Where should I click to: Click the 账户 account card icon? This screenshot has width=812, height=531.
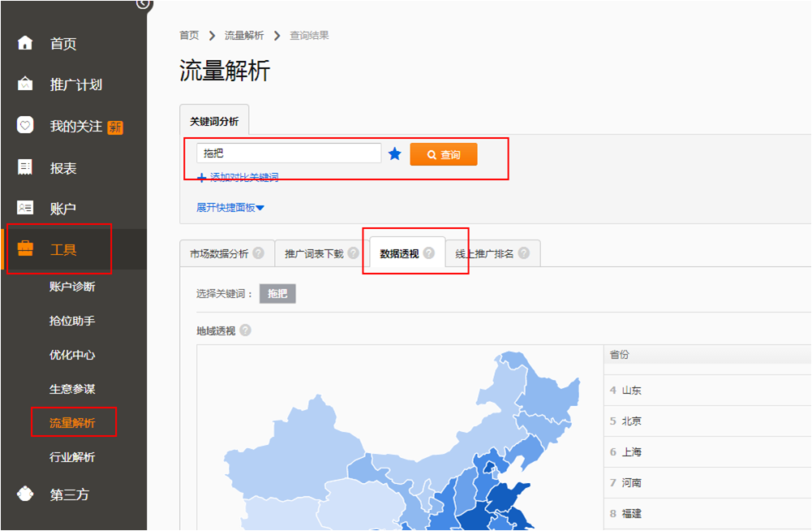click(x=26, y=209)
